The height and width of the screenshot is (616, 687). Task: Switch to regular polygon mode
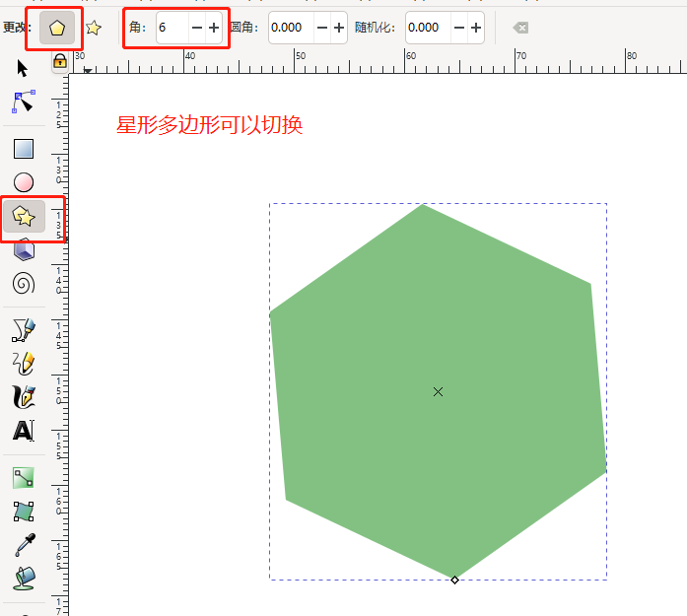57,28
